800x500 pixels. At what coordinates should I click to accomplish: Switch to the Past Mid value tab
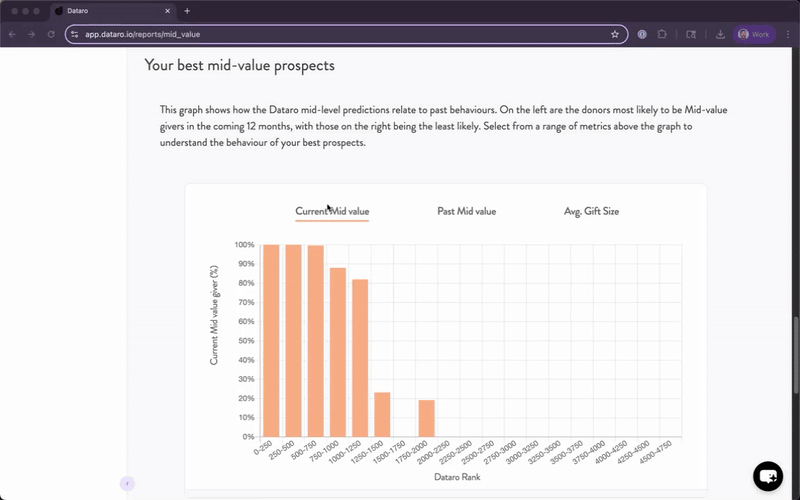[x=466, y=211]
